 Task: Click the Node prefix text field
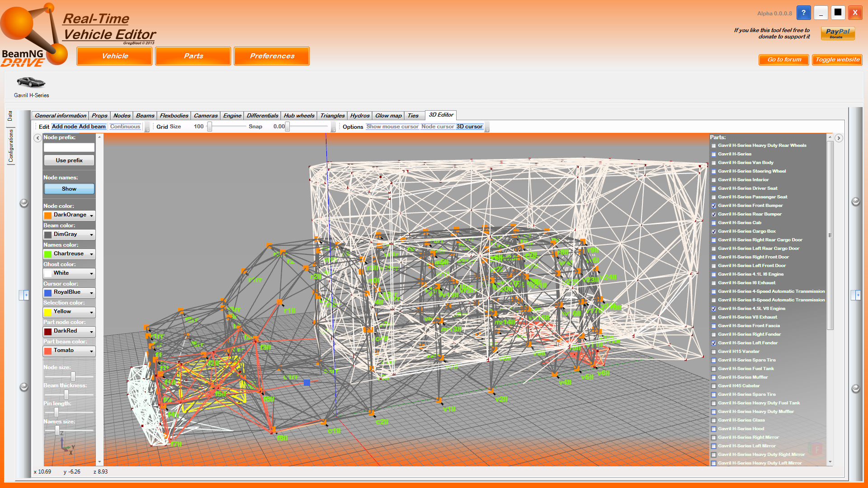69,147
